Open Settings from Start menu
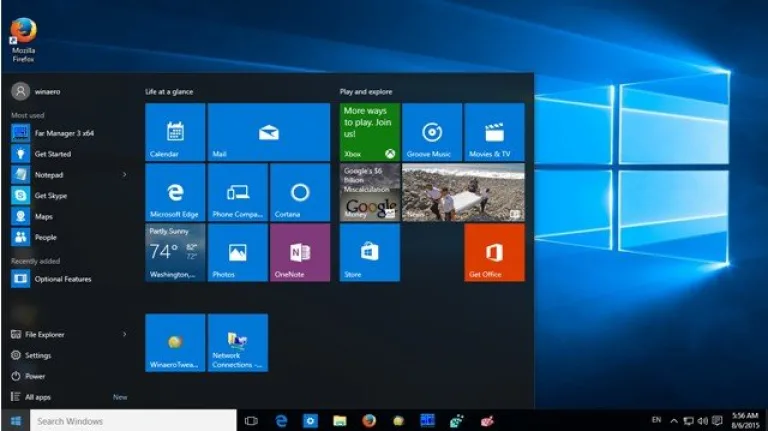 [31, 355]
